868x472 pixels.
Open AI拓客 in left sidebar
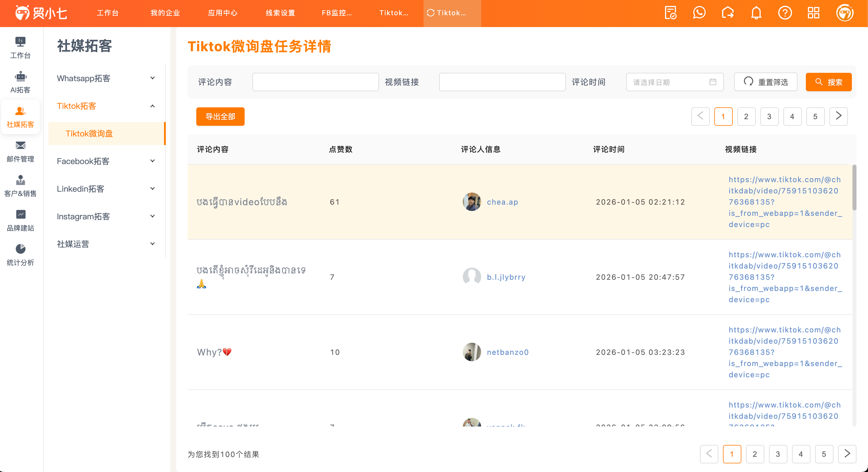pyautogui.click(x=20, y=83)
